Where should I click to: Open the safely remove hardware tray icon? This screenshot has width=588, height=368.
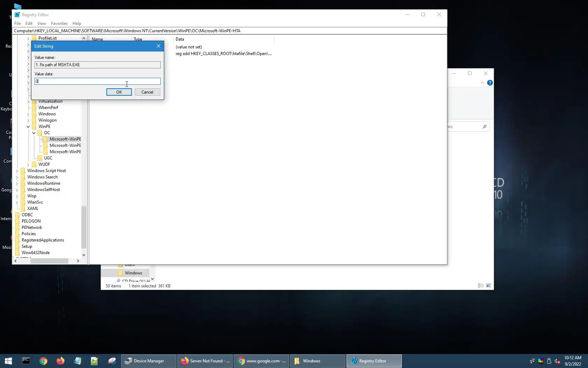pyautogui.click(x=549, y=361)
